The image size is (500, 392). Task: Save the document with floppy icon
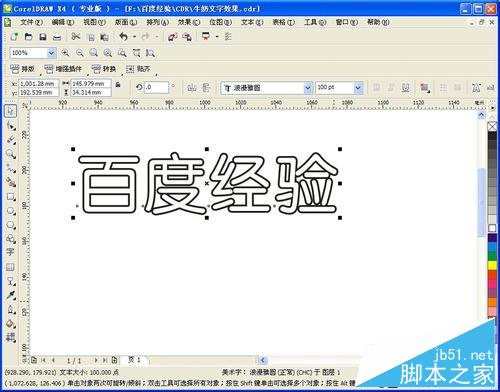pos(43,37)
